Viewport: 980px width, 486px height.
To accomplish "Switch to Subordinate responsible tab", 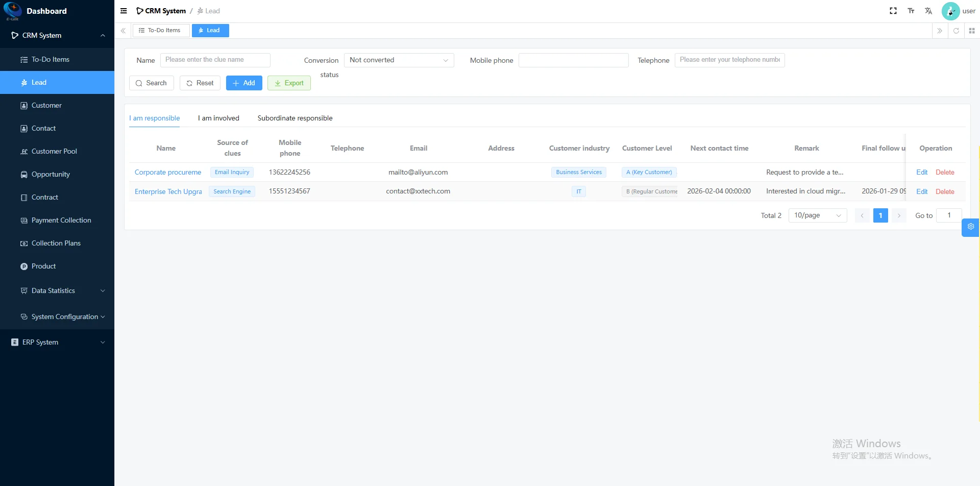I will coord(295,118).
